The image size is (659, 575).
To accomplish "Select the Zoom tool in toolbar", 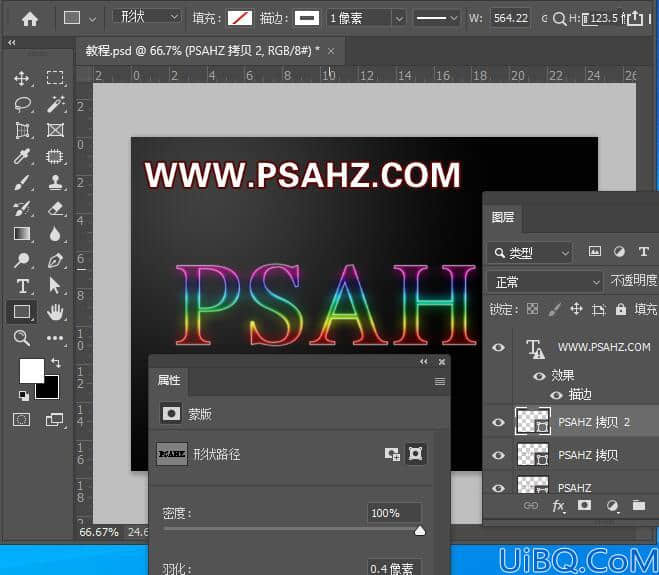I will (x=21, y=338).
